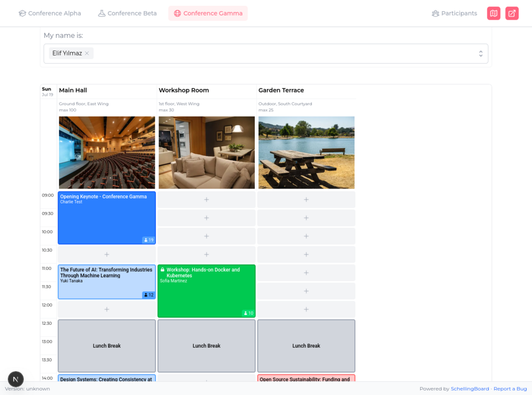Image resolution: width=532 pixels, height=395 pixels.
Task: Click the Sun Jul 19 date label
Action: click(x=47, y=92)
